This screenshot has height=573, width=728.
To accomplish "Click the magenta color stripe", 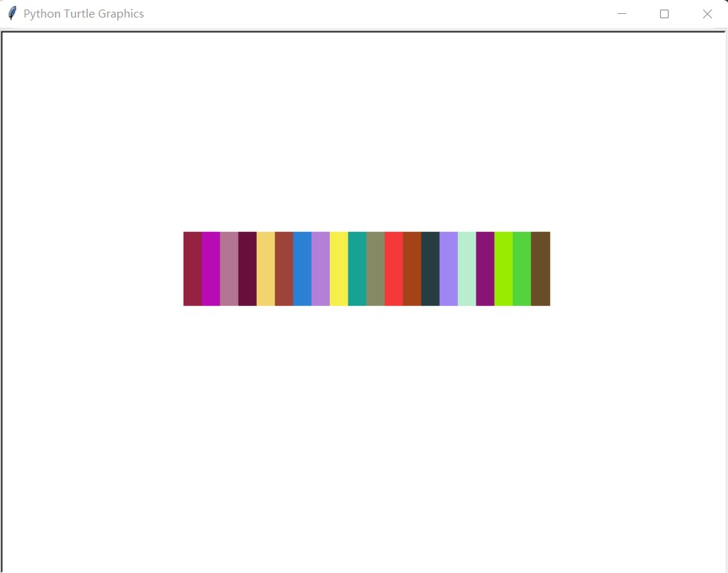I will tap(211, 269).
